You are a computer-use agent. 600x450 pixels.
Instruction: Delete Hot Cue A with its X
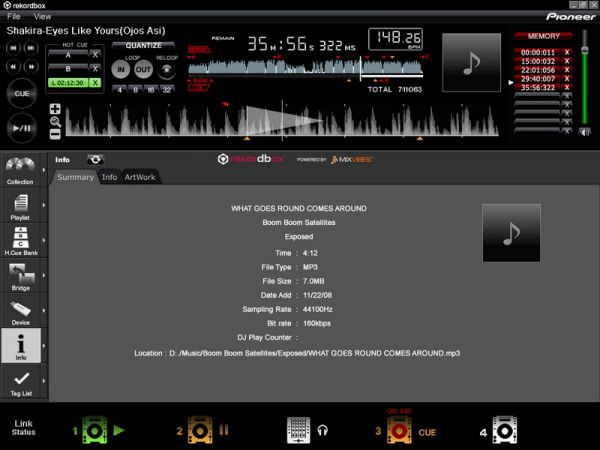(95, 55)
